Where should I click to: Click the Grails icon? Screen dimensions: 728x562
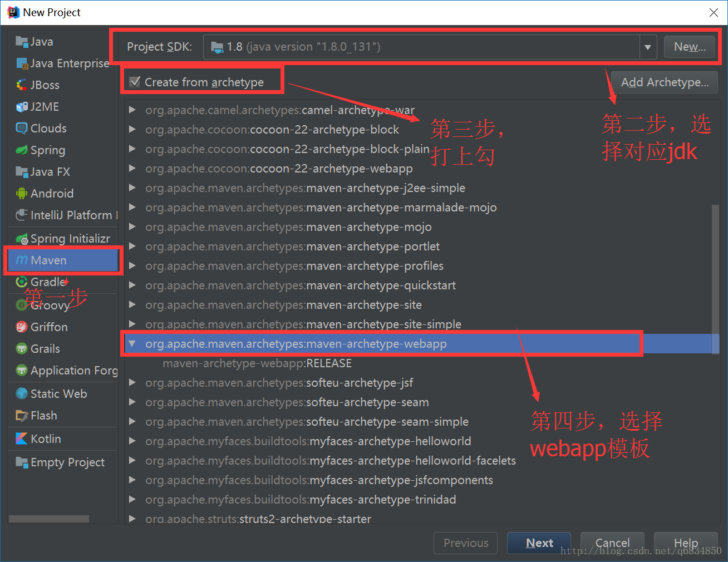click(22, 349)
